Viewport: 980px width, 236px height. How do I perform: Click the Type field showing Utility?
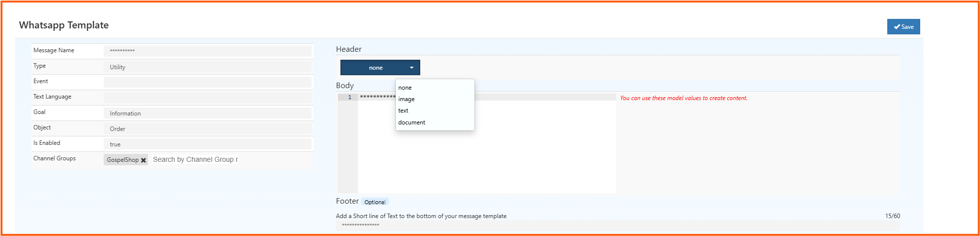(x=207, y=67)
